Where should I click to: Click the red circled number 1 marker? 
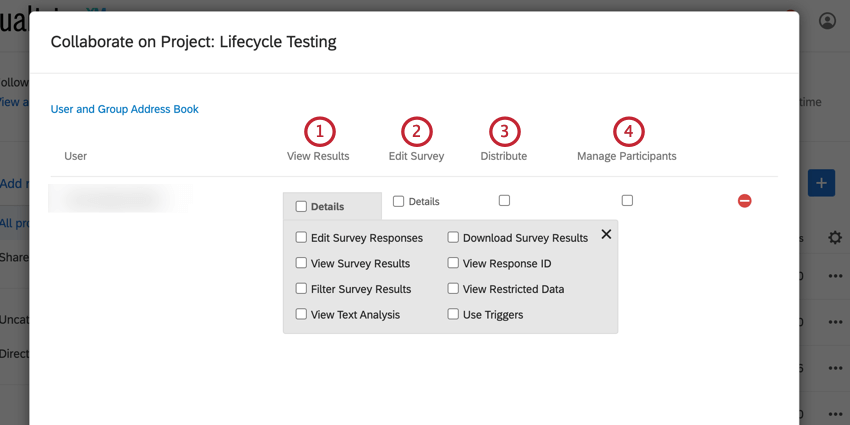[319, 131]
